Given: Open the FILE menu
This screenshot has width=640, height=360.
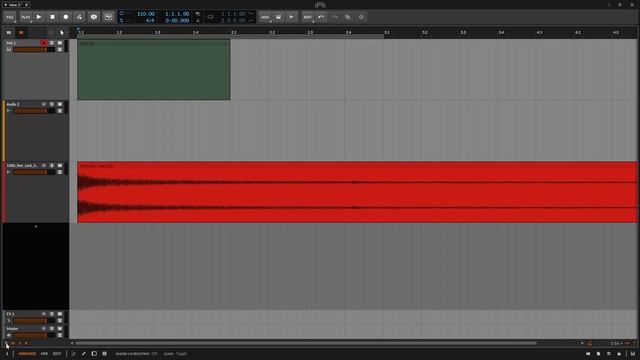Looking at the screenshot, I should point(10,17).
